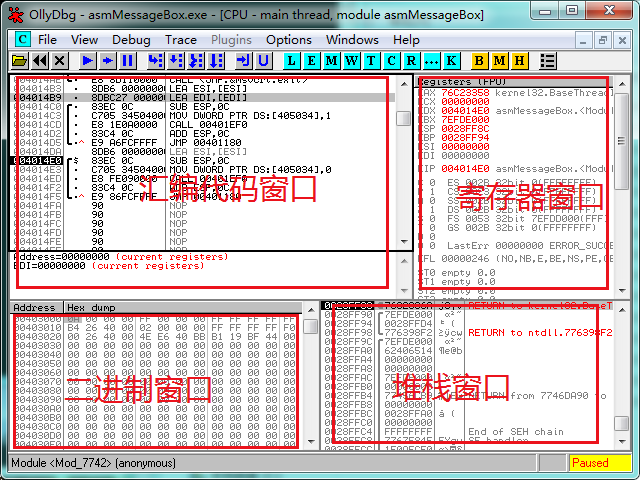Open the Trace menu
This screenshot has width=640, height=480.
(181, 39)
